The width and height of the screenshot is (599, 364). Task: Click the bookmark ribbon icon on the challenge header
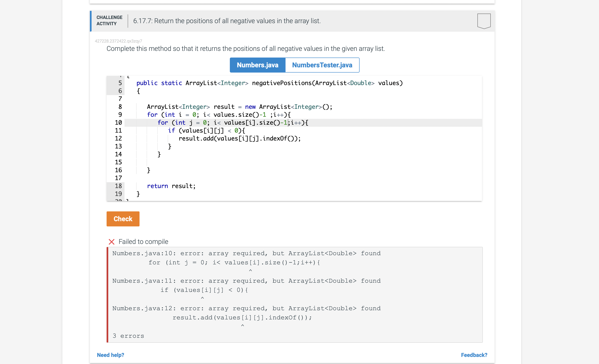click(x=484, y=21)
